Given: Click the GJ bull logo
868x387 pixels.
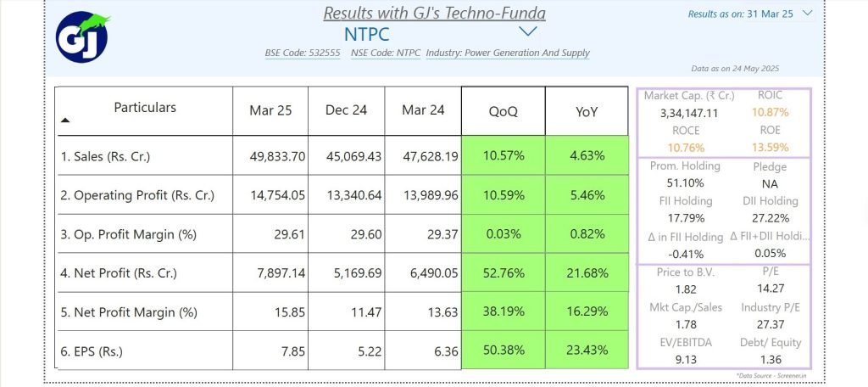Looking at the screenshot, I should click(82, 37).
